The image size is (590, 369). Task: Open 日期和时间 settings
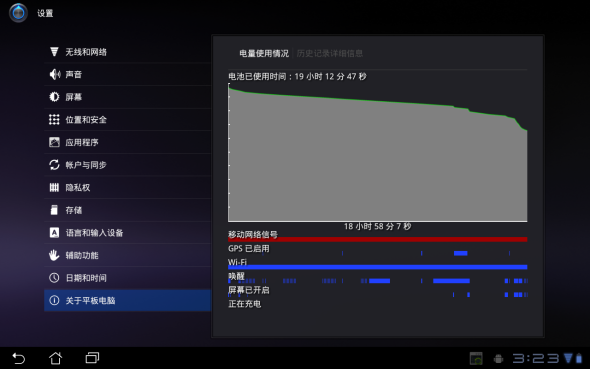127,278
